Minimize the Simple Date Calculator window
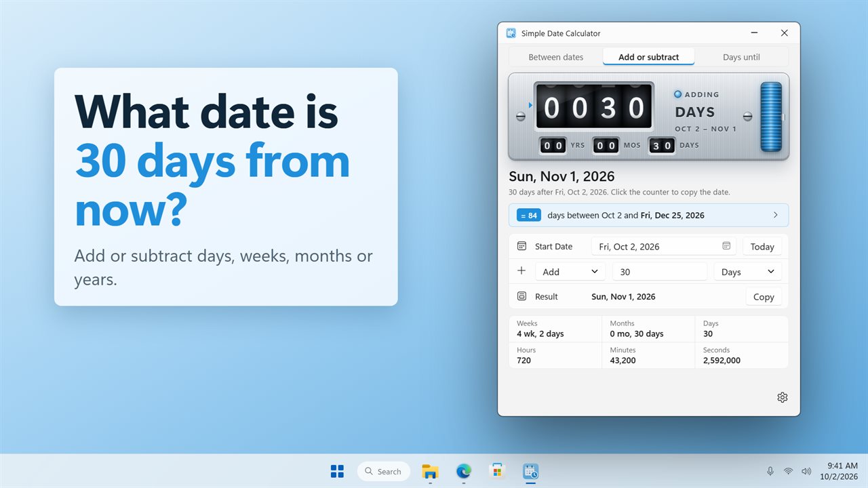 pos(754,33)
